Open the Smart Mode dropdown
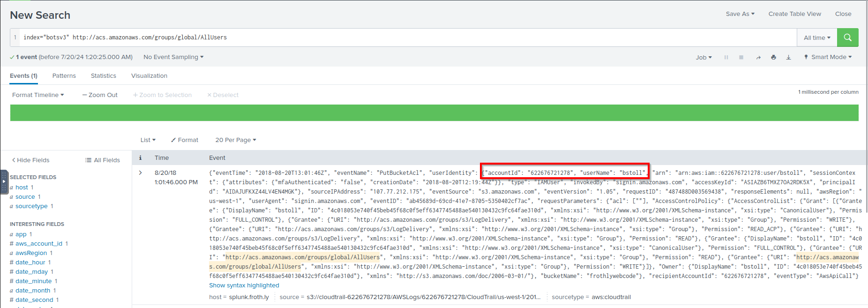 click(828, 57)
